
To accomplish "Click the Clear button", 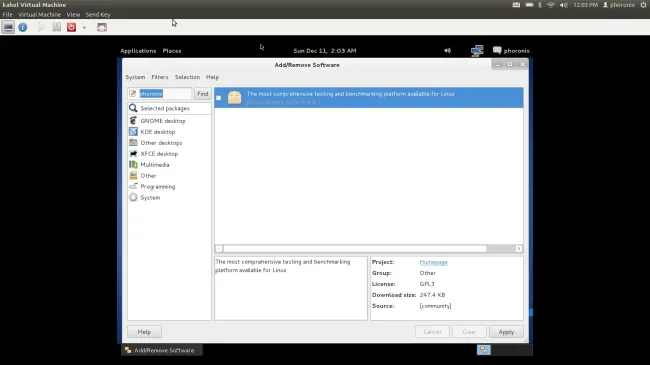I will pyautogui.click(x=469, y=332).
